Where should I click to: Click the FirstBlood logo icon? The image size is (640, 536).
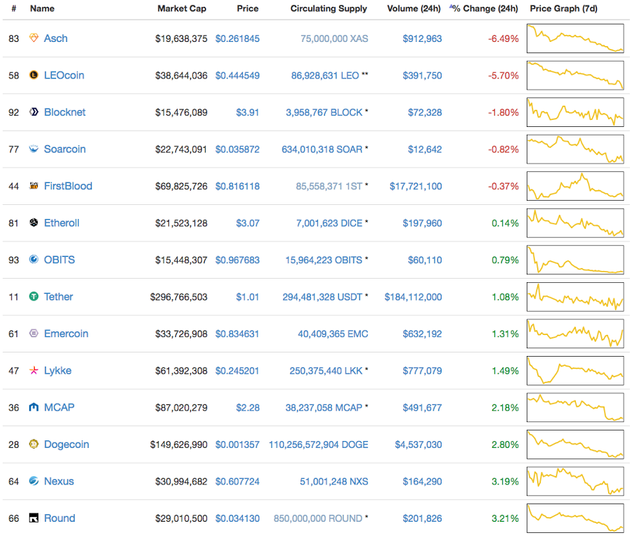pos(34,186)
